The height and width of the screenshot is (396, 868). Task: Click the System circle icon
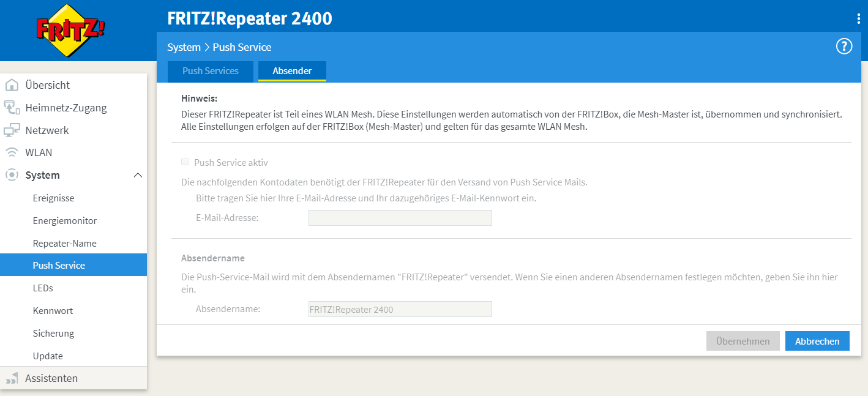pos(12,175)
